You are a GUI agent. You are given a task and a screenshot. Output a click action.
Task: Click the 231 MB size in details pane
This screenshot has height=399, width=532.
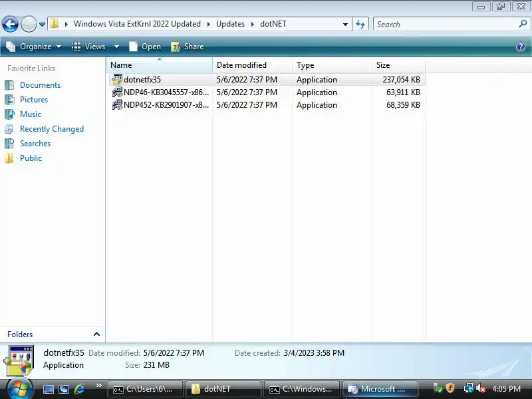(156, 364)
